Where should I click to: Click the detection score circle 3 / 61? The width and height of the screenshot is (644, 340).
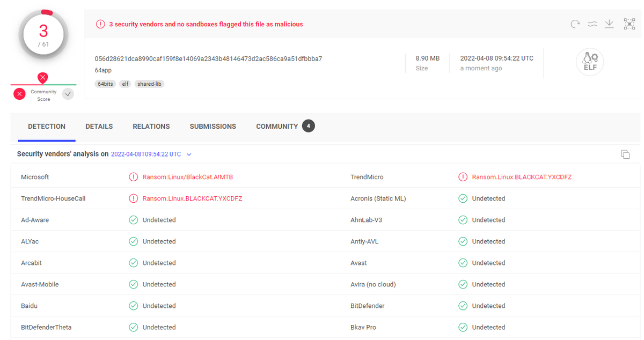click(43, 35)
